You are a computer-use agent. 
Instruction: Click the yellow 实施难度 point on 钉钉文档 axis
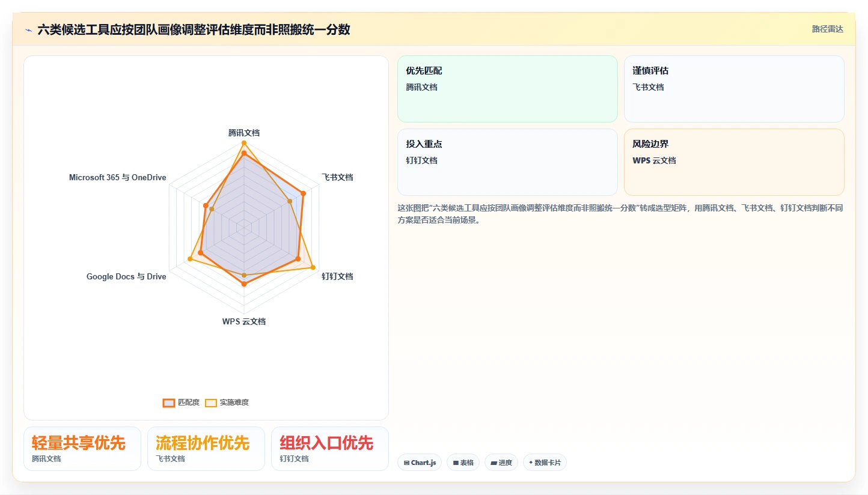tap(313, 267)
